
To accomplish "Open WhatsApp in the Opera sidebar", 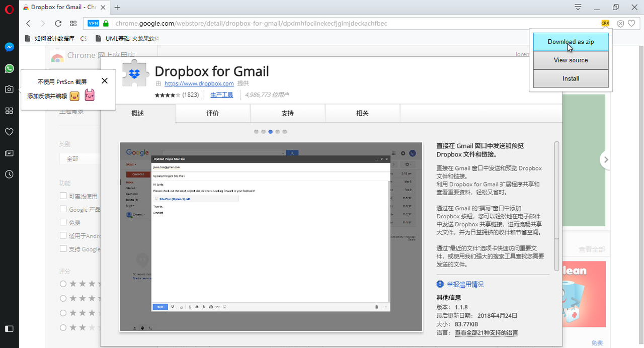I will tap(9, 68).
